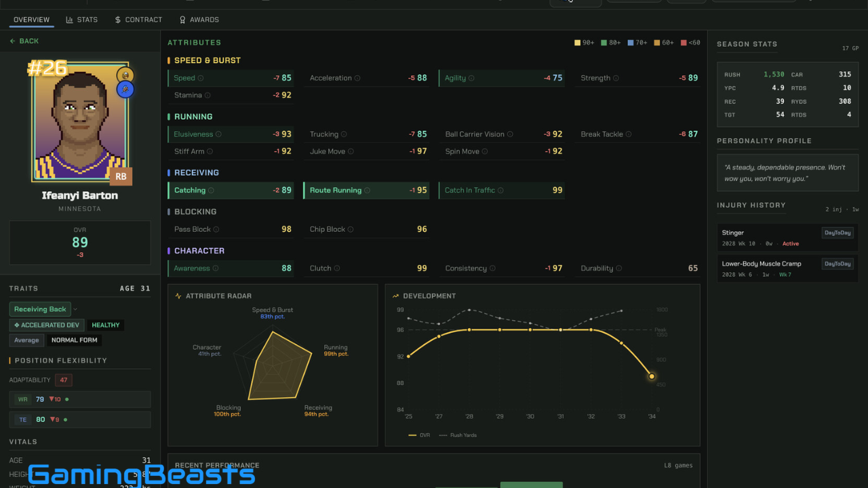Click Ifeanyi Barton's pixel portrait card
The width and height of the screenshot is (868, 488).
79,123
